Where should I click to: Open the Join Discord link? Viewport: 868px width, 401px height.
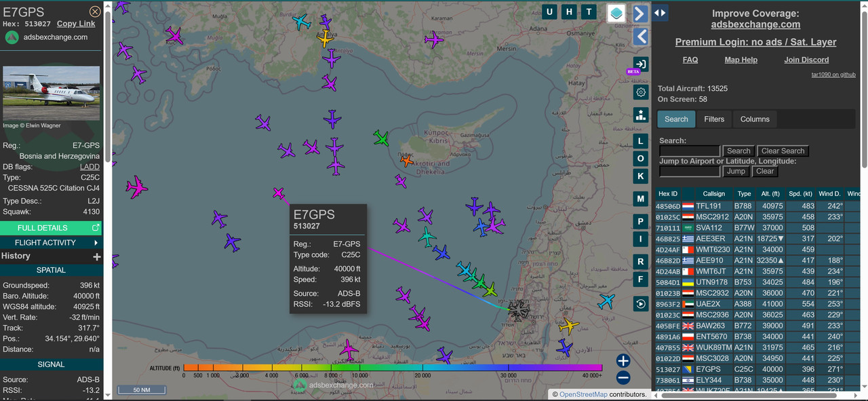pyautogui.click(x=806, y=60)
